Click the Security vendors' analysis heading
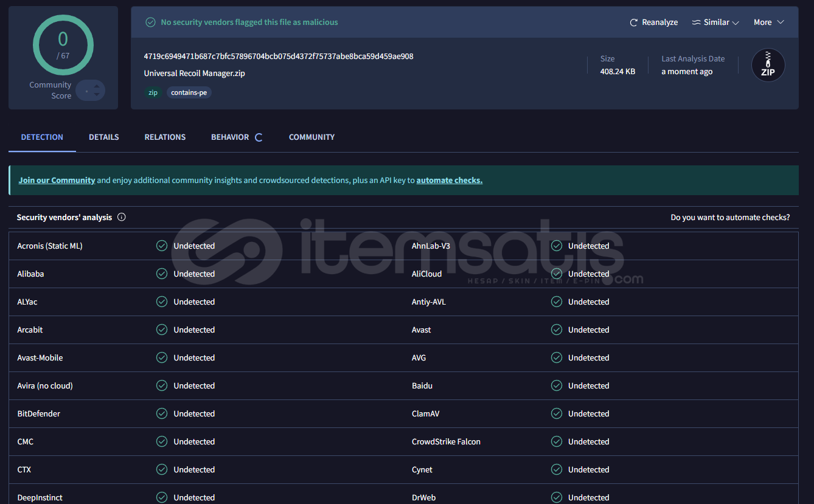Viewport: 814px width, 504px height. pos(64,218)
